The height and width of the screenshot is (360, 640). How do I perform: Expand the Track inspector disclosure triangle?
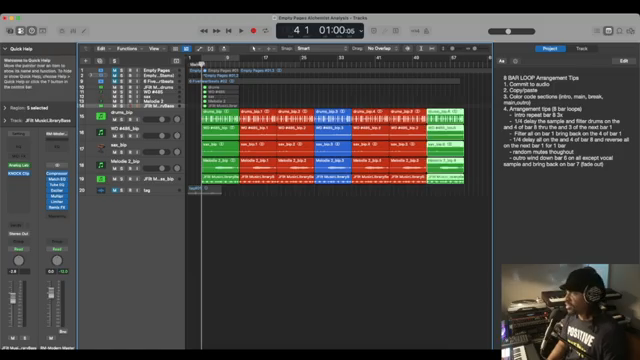coord(5,121)
